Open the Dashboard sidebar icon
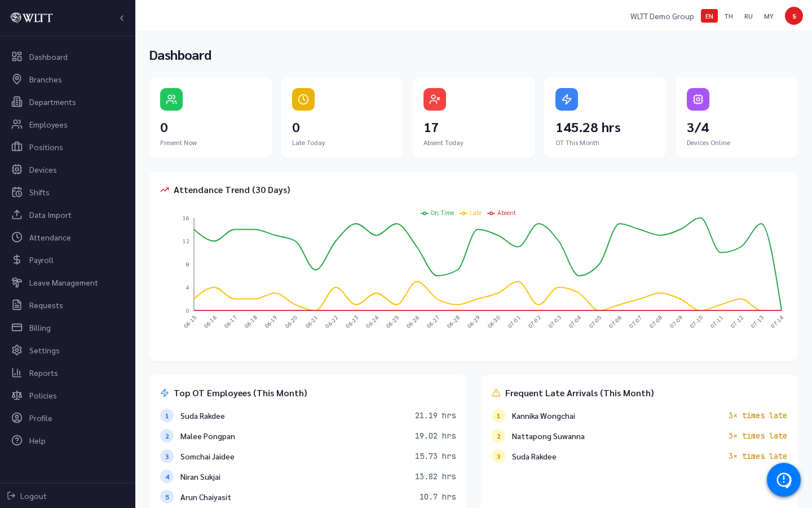The height and width of the screenshot is (508, 812). [x=17, y=56]
